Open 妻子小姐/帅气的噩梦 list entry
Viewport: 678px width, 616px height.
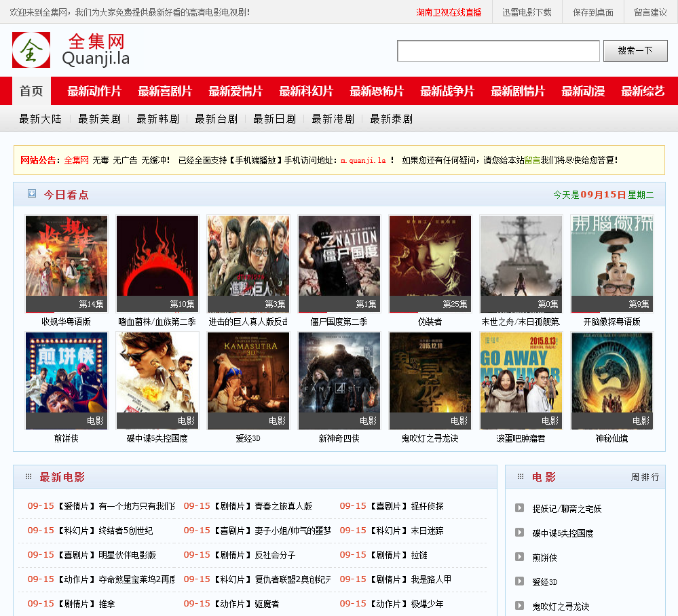pos(293,531)
